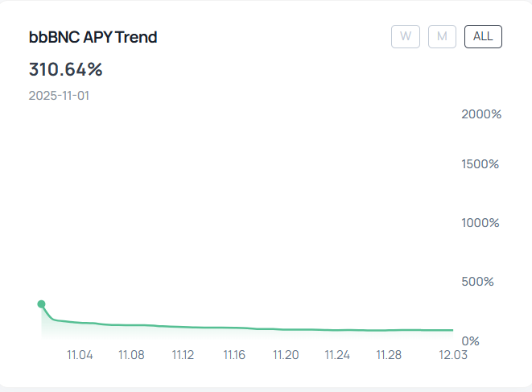
Task: Click the 0% y-axis label
Action: click(x=470, y=341)
